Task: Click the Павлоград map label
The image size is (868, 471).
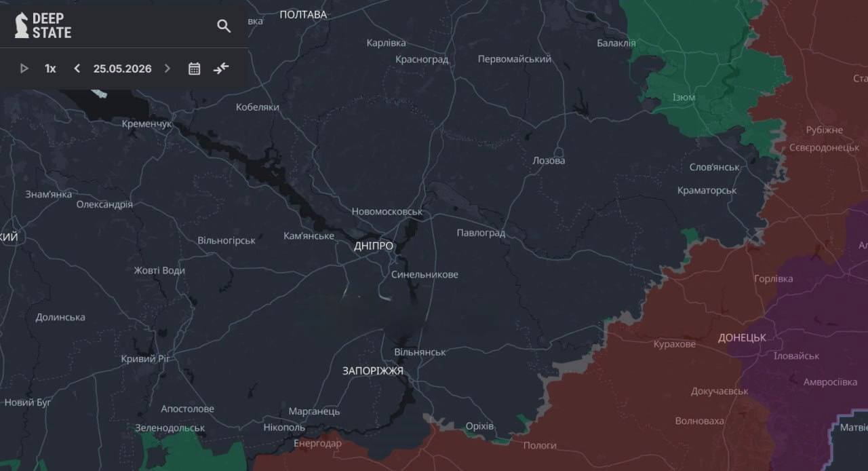Action: [x=481, y=233]
